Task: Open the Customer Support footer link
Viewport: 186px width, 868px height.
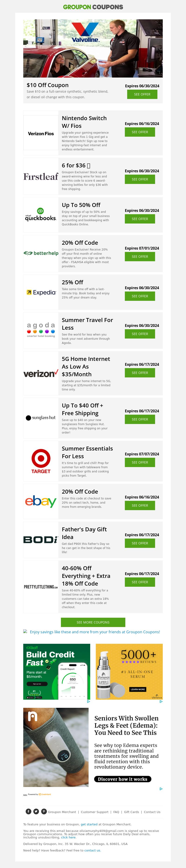Action: (95, 812)
